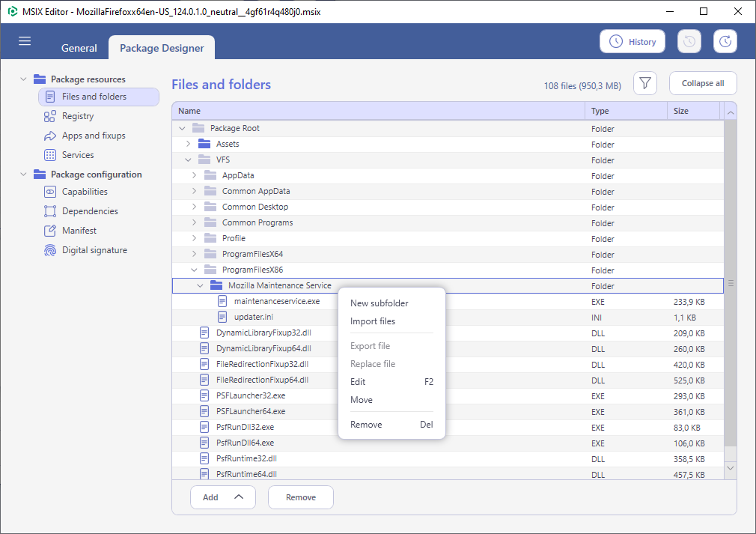Image resolution: width=756 pixels, height=534 pixels.
Task: Click the Registry sidebar icon
Action: pos(49,116)
